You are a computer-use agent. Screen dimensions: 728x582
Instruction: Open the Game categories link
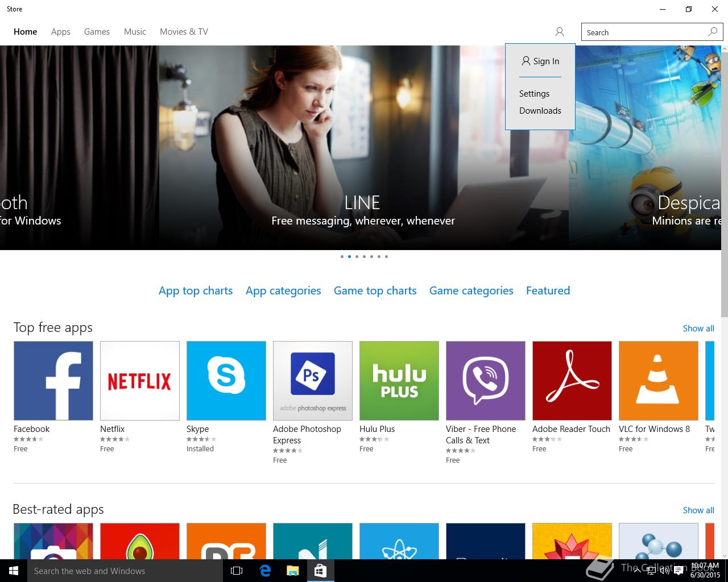coord(471,290)
